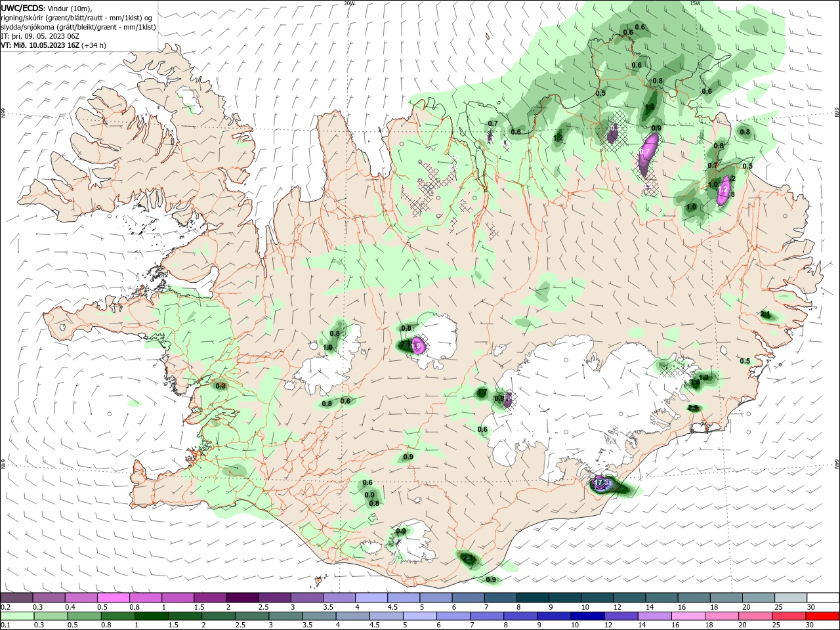Viewport: 840px width, 630px height.
Task: Select the light lavender 4–4.5 snow legend swatch
Action: pos(371,598)
